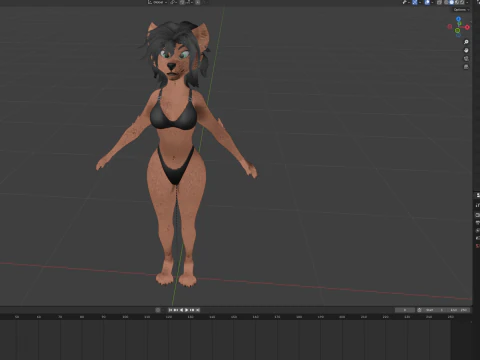Jump to previous keyframe
This screenshot has height=360, width=480.
(x=176, y=310)
